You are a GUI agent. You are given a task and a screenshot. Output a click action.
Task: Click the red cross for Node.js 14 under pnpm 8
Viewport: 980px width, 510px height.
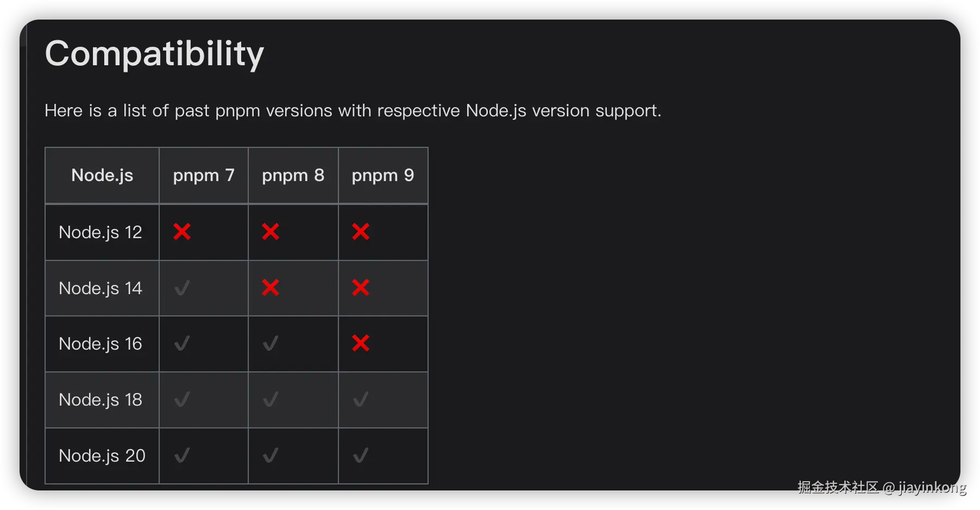click(x=271, y=288)
